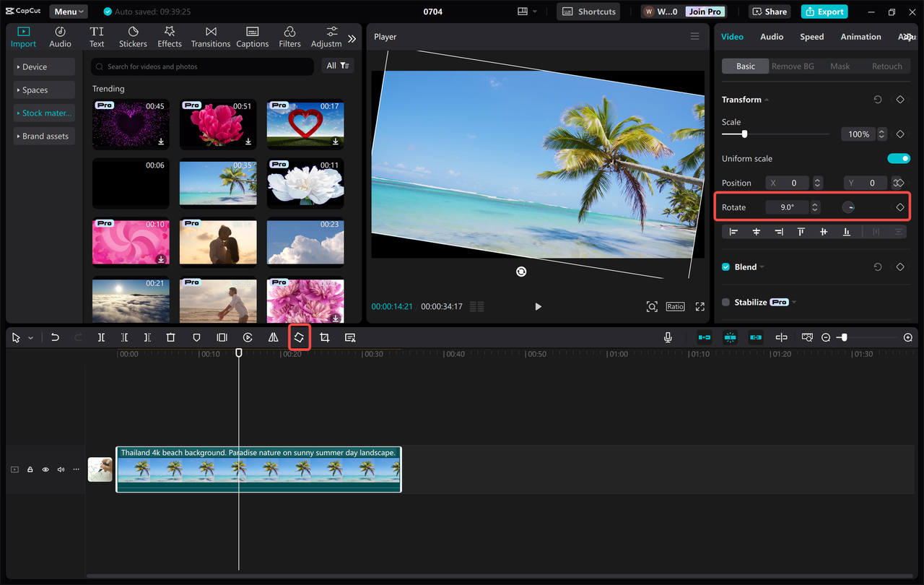Mute the video track audio
Image resolution: width=924 pixels, height=585 pixels.
tap(60, 469)
